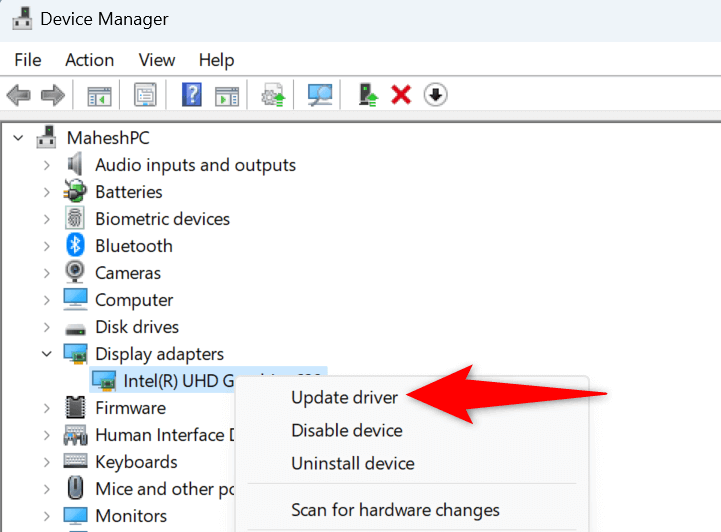
Task: Select the Bluetooth label
Action: 134,246
